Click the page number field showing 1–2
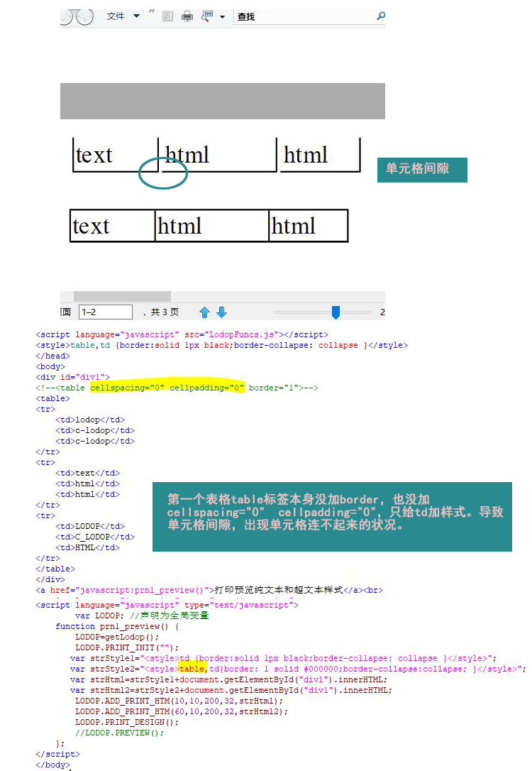This screenshot has width=532, height=771. click(x=106, y=312)
